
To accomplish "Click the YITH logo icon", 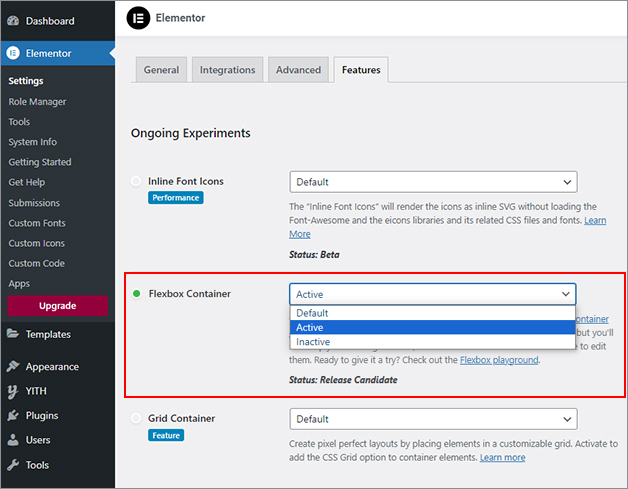I will click(x=13, y=391).
